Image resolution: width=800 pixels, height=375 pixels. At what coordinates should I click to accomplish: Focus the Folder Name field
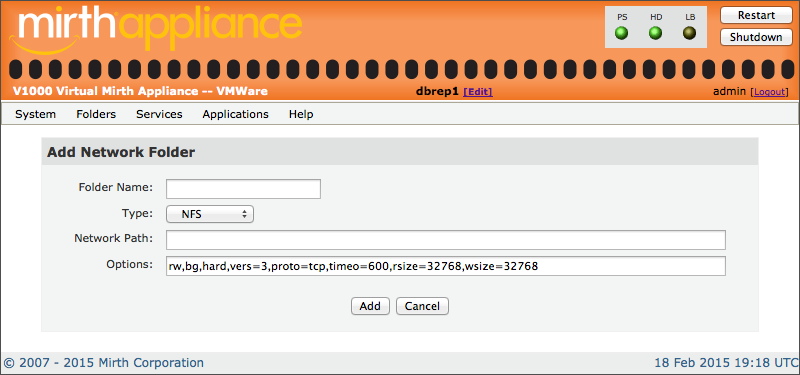point(243,189)
